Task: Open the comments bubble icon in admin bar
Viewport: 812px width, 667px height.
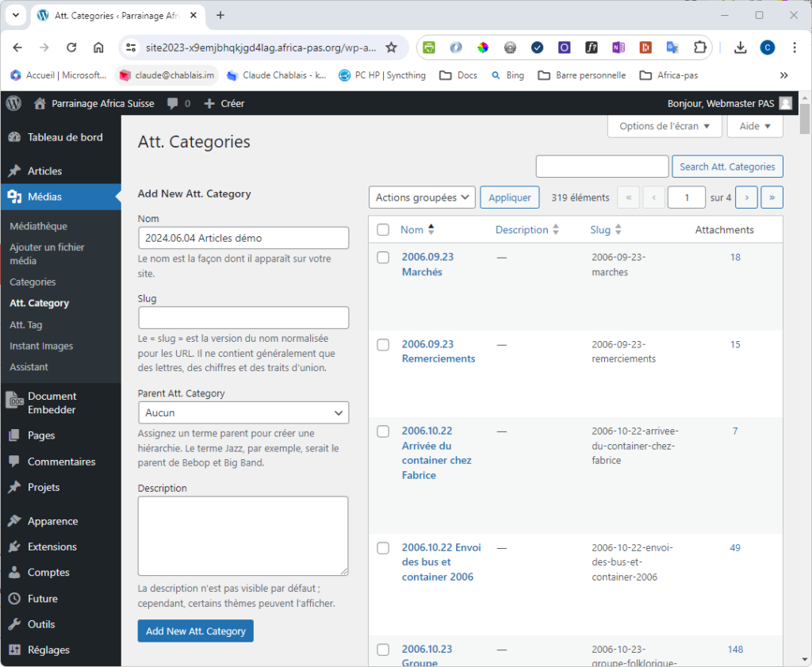Action: click(x=173, y=104)
